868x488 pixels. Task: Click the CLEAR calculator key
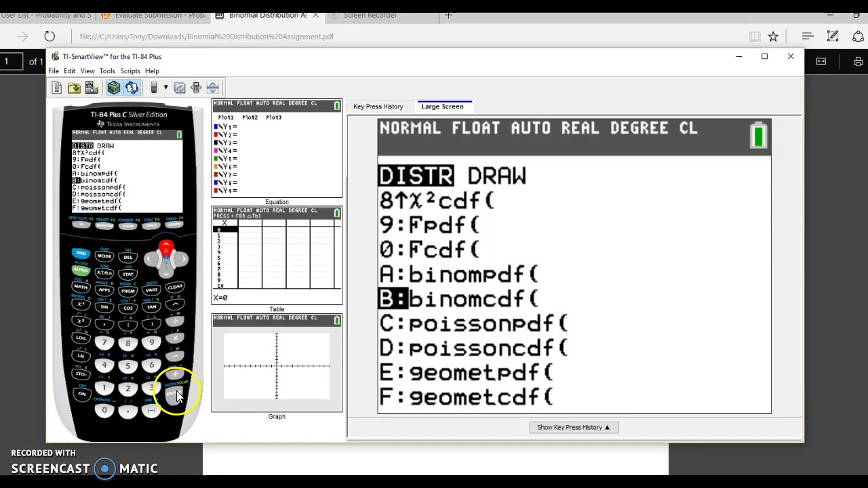click(x=175, y=287)
